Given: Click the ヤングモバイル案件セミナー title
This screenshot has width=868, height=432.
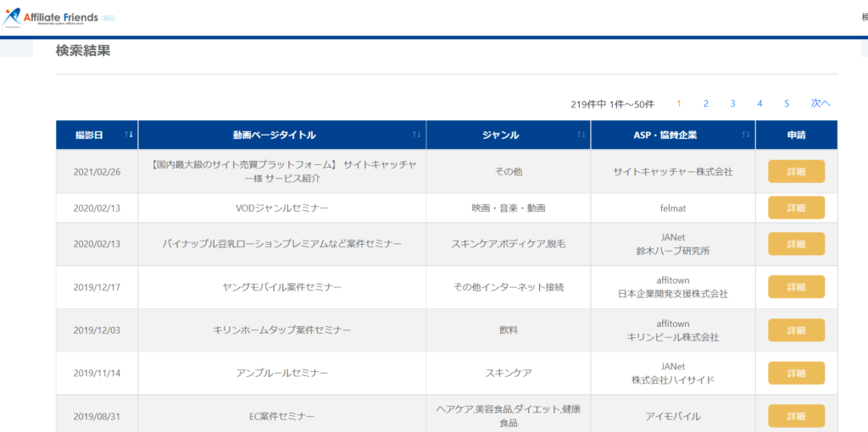Looking at the screenshot, I should click(281, 287).
